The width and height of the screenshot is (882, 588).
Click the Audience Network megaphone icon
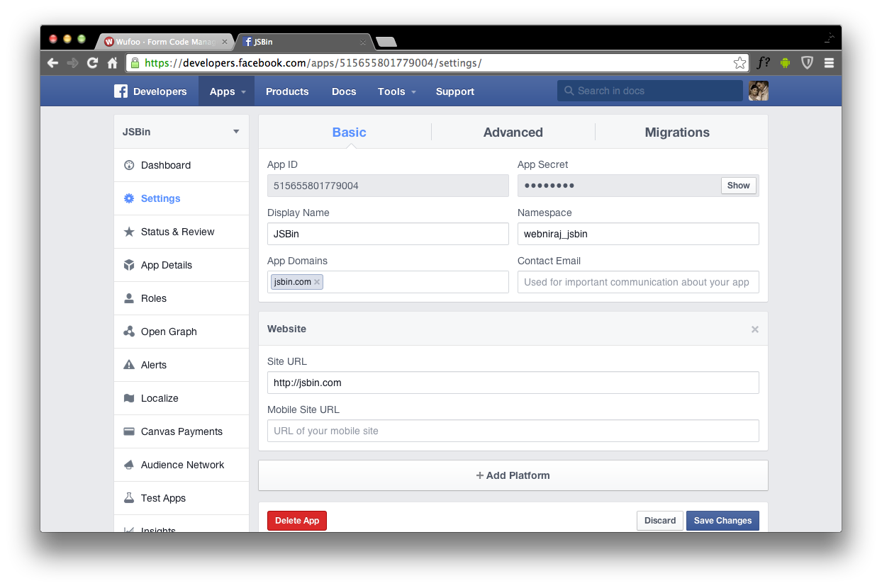click(x=129, y=465)
